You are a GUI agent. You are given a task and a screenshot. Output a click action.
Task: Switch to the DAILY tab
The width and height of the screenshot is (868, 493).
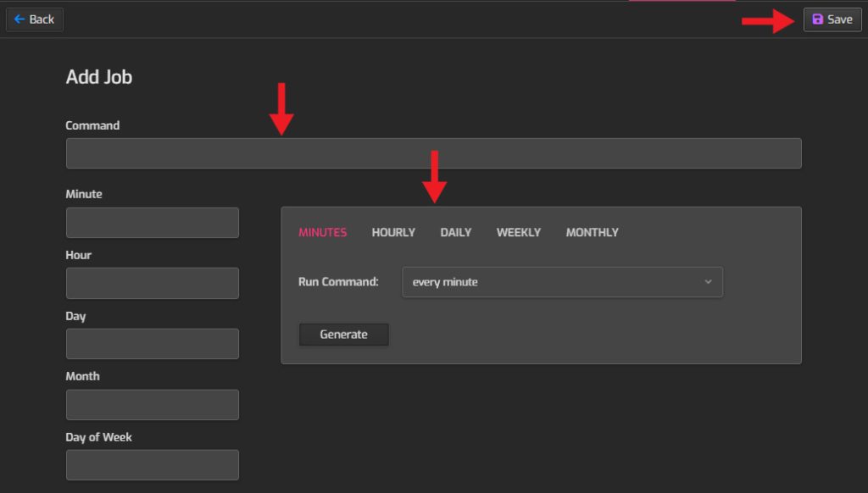coord(455,231)
